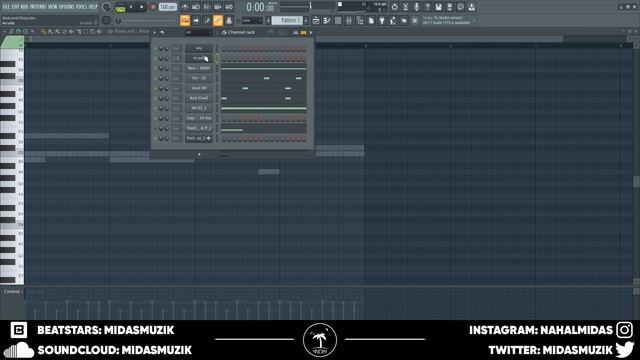Open the TOOLS menu
This screenshot has height=360, width=640.
click(x=81, y=7)
